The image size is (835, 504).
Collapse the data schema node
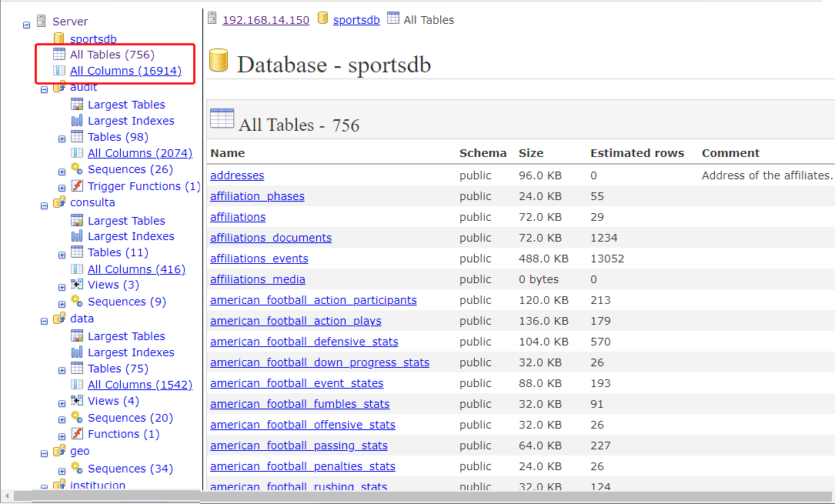click(44, 321)
